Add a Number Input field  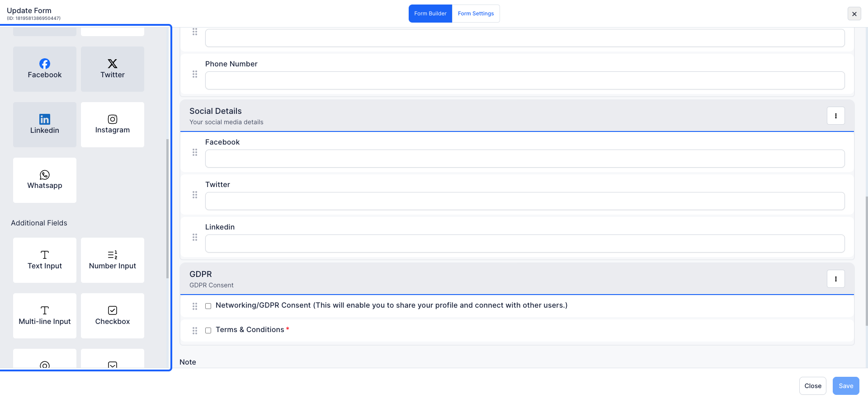click(x=113, y=260)
